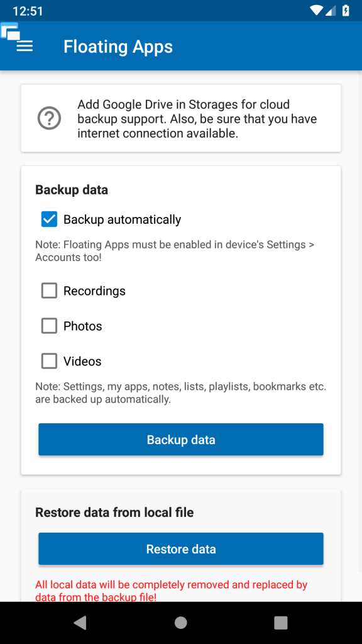Tap the battery charging icon
Image resolution: width=362 pixels, height=644 pixels.
pos(346,10)
